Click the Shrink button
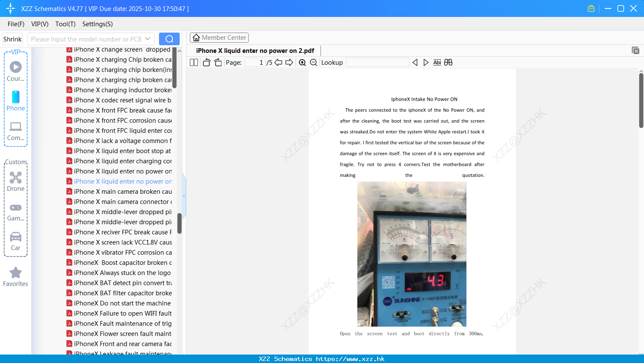 pos(13,39)
